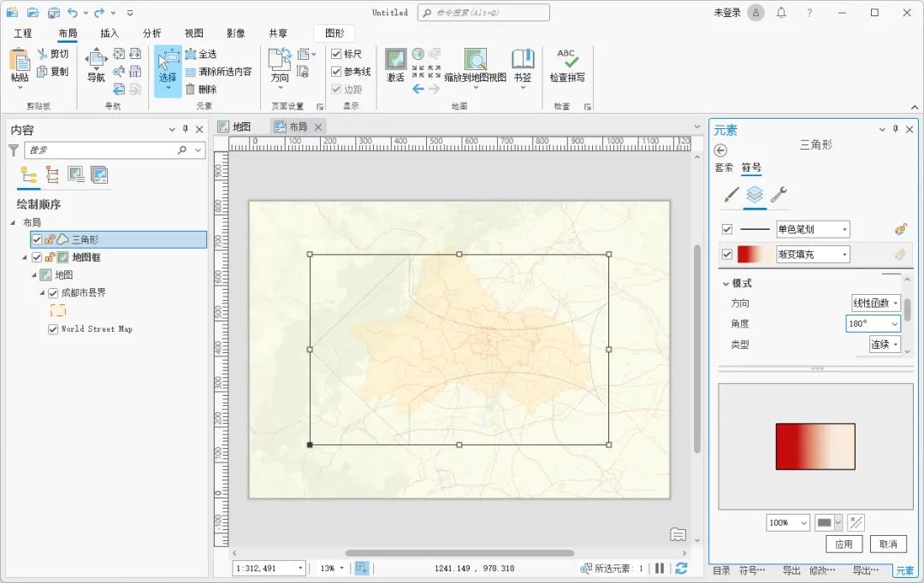
Task: Toggle the solid stroke layer checkbox
Action: click(727, 229)
